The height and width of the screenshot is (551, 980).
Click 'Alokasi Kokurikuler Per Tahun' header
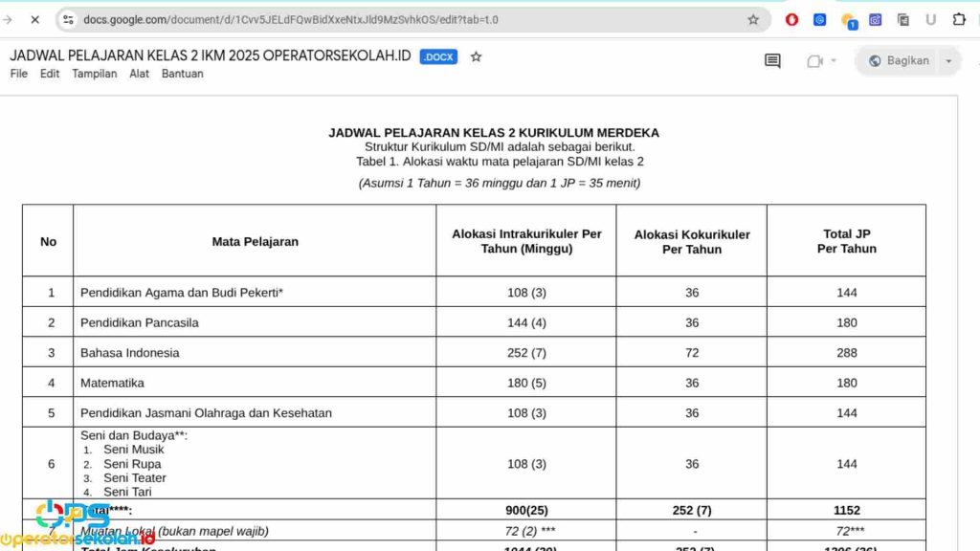tap(692, 242)
